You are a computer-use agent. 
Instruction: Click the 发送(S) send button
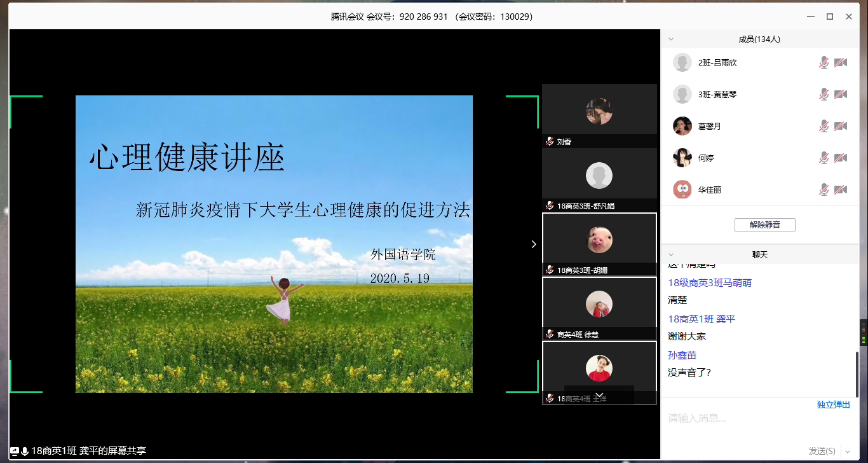coord(822,451)
